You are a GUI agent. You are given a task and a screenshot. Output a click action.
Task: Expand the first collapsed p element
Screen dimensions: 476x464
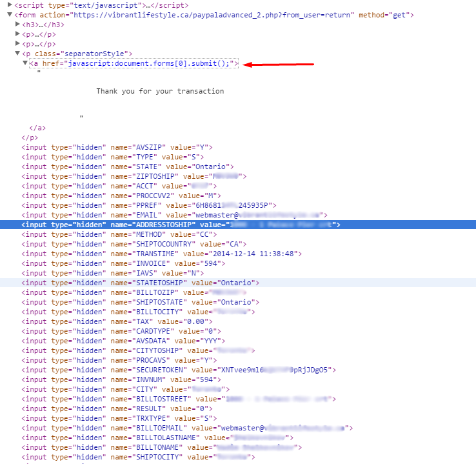point(17,34)
